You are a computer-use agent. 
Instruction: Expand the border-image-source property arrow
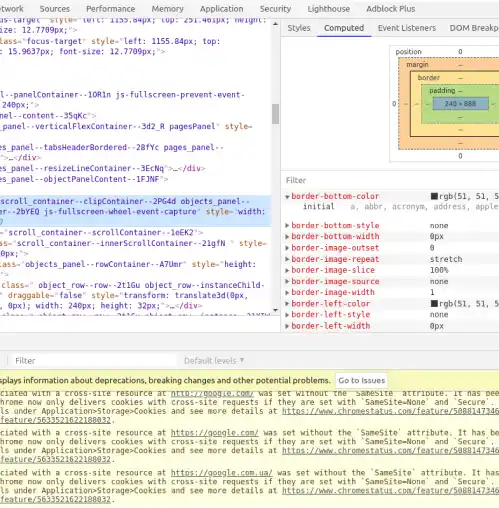pyautogui.click(x=287, y=282)
